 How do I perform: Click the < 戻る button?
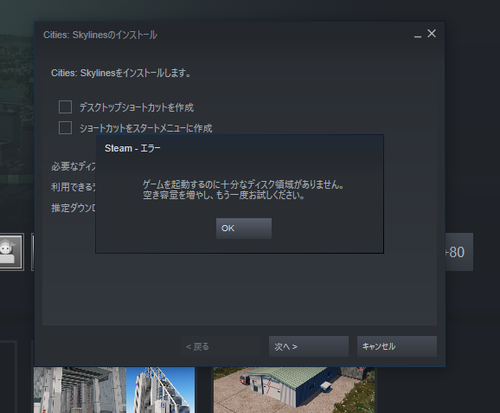pyautogui.click(x=220, y=346)
